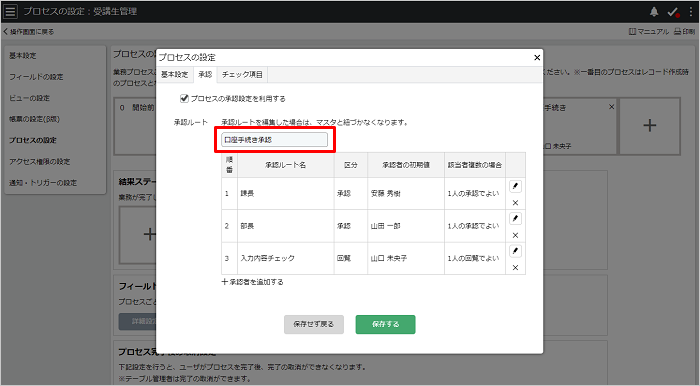Click the 入力内容チェック route name cell

click(x=286, y=258)
